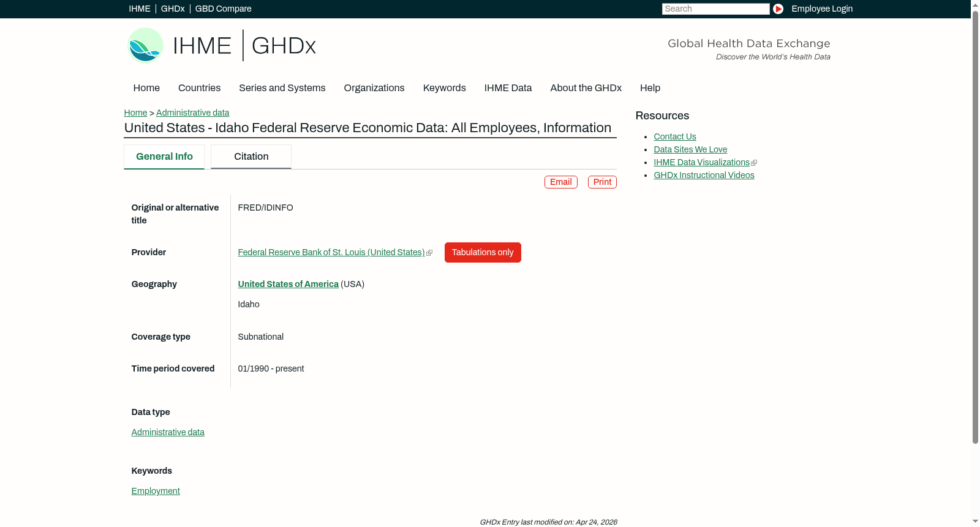
Task: Type in the Search field at top
Action: pyautogui.click(x=715, y=9)
